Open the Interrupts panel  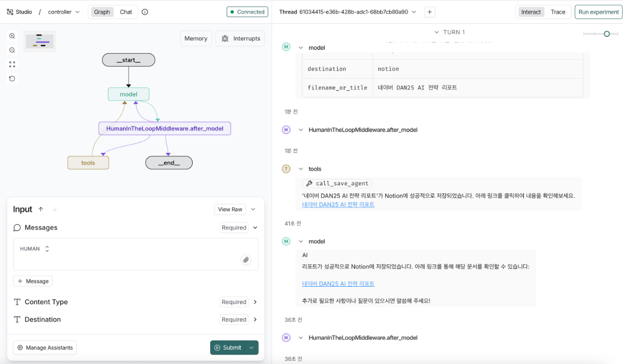240,38
